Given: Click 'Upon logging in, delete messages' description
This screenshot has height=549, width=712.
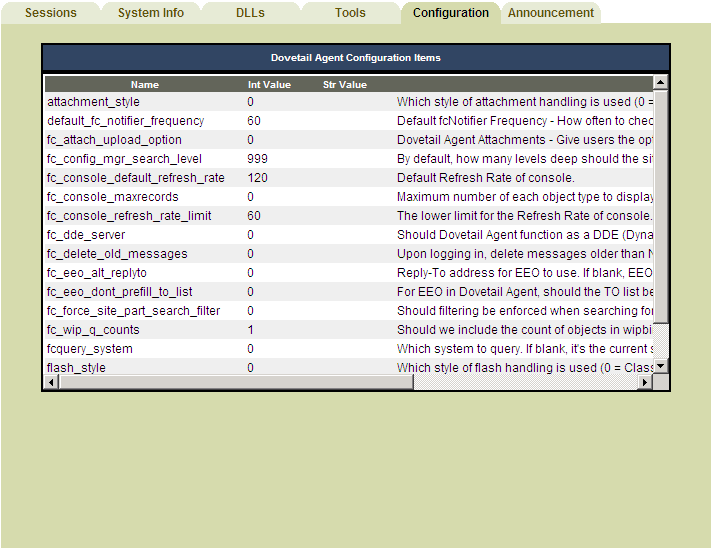Looking at the screenshot, I should point(524,254).
